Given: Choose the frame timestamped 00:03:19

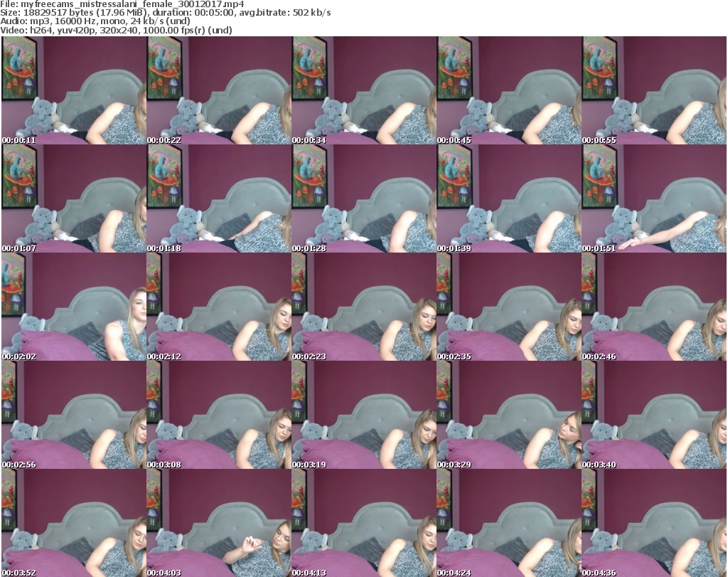Looking at the screenshot, I should pyautogui.click(x=363, y=415).
